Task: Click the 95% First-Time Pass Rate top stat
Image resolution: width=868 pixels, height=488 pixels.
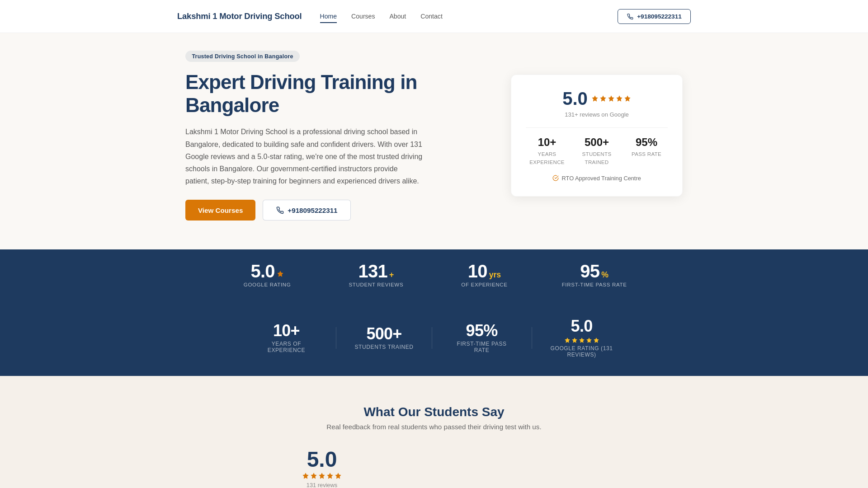Action: [x=594, y=275]
